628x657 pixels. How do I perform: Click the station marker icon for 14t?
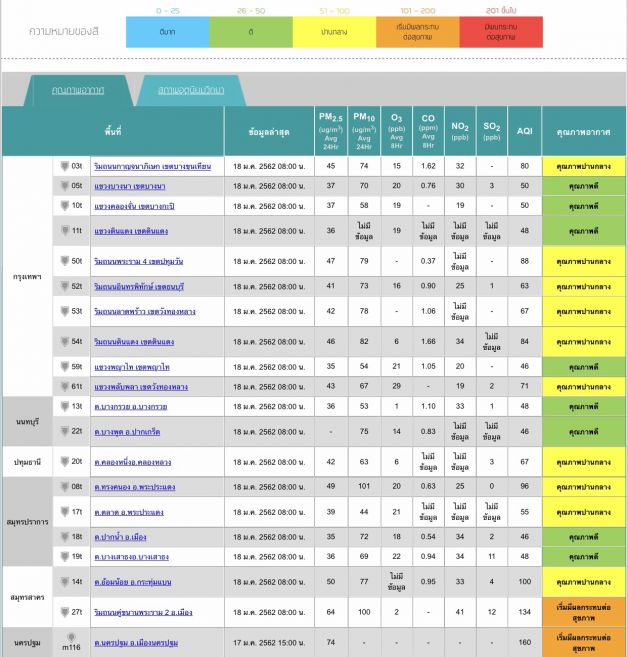pyautogui.click(x=65, y=582)
